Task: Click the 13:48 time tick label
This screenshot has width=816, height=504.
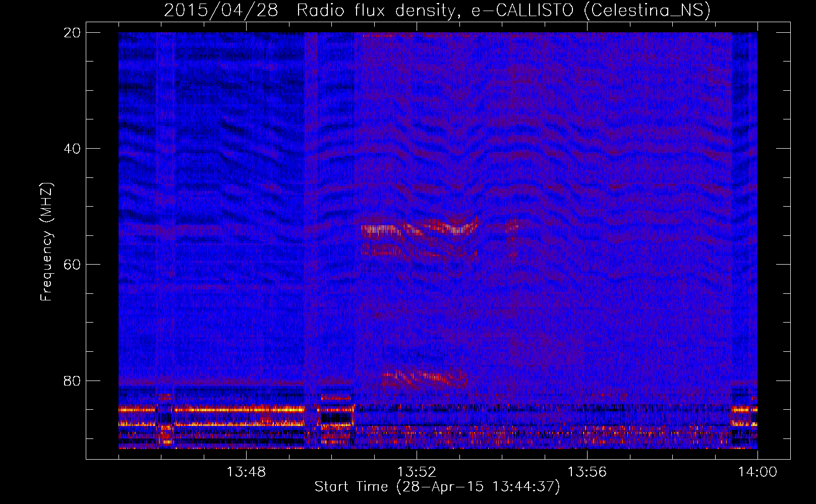Action: tap(246, 472)
